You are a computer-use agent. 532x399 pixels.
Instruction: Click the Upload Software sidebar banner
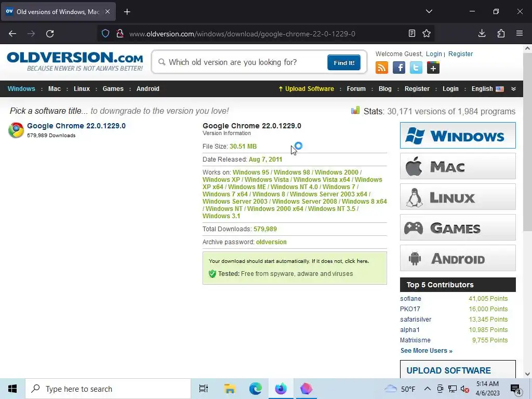(458, 369)
